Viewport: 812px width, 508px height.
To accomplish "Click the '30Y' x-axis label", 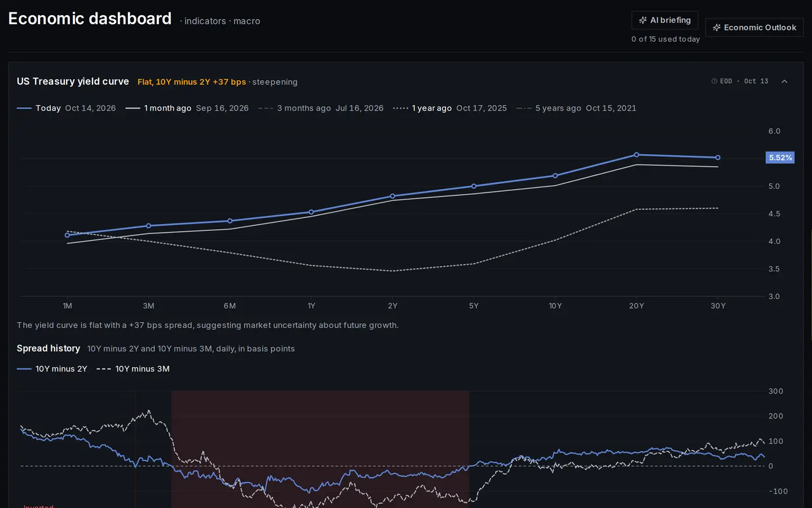I will [718, 306].
